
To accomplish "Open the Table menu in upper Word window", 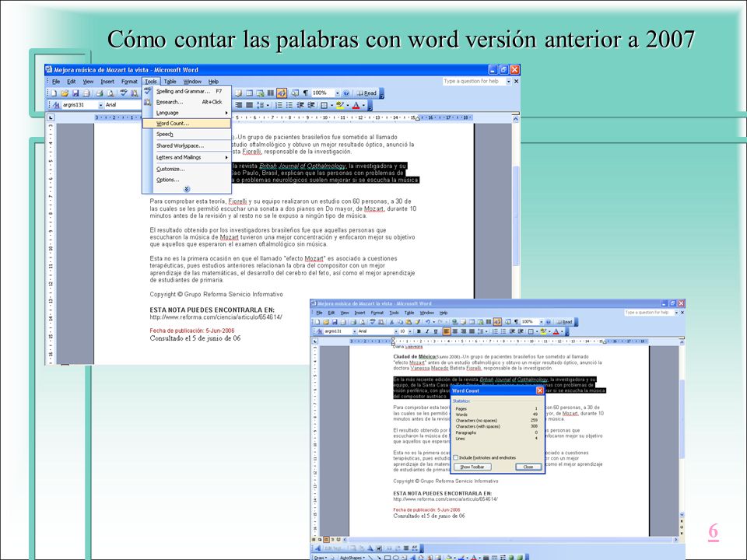I will (x=170, y=82).
